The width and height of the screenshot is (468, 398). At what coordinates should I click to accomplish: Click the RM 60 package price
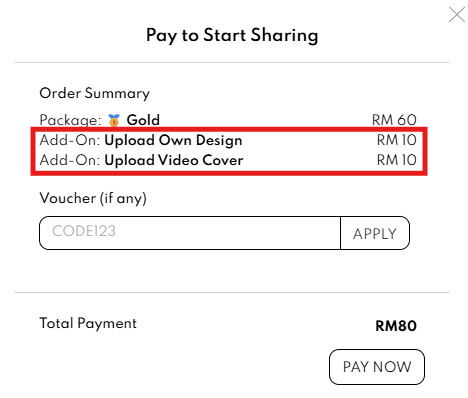coord(394,120)
